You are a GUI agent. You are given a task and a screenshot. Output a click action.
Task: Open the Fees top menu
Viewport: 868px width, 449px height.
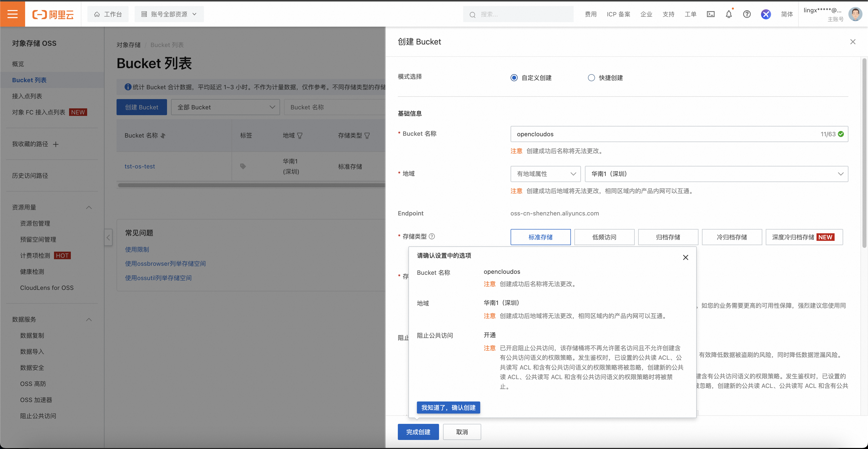click(x=590, y=14)
